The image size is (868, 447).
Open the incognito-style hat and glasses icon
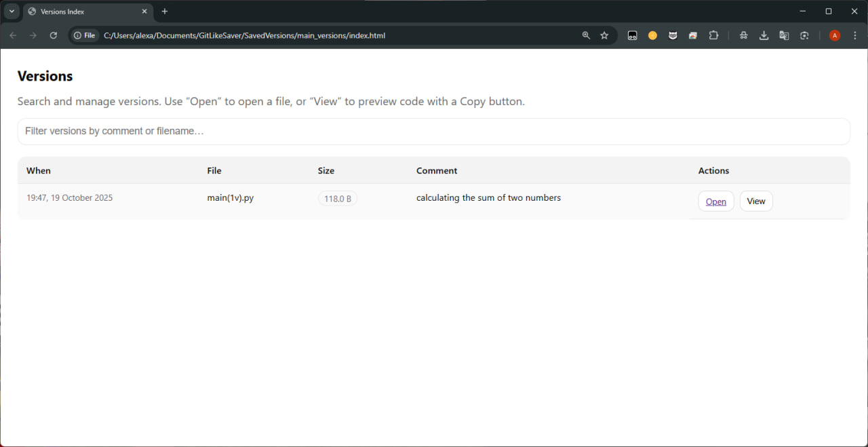click(743, 35)
